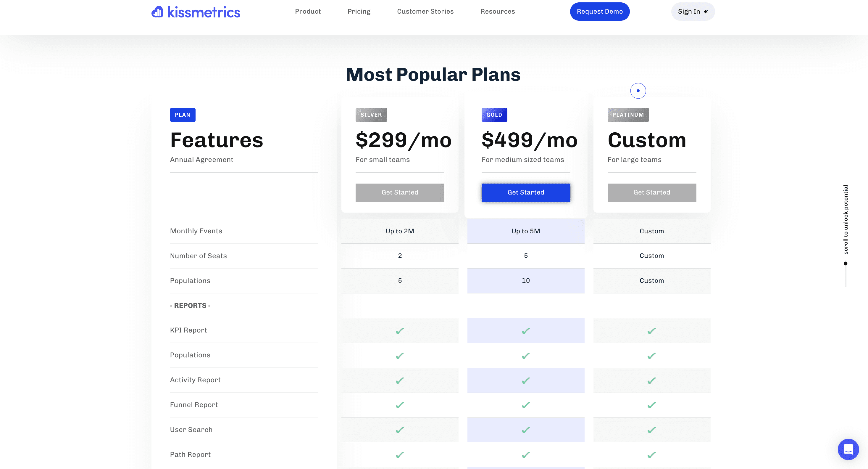The image size is (868, 469).
Task: Click the Sign In button
Action: pyautogui.click(x=693, y=12)
